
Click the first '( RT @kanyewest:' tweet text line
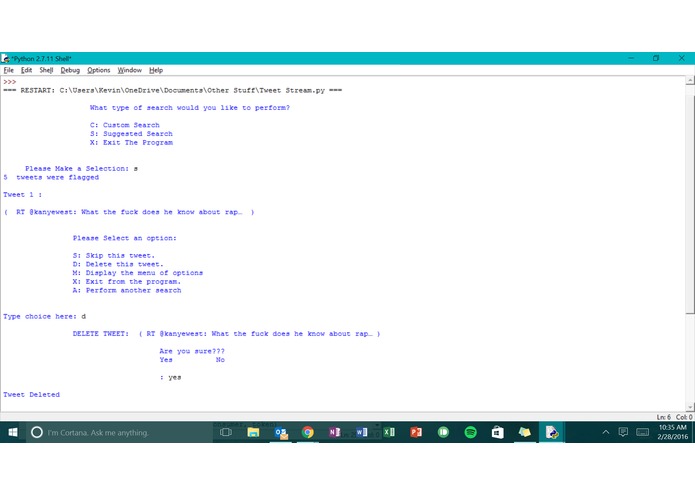[x=129, y=212]
